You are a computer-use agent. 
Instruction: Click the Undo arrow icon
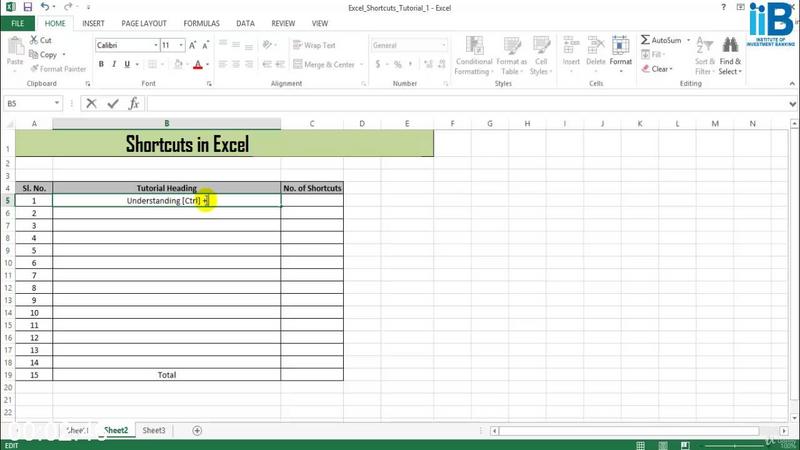tap(45, 7)
